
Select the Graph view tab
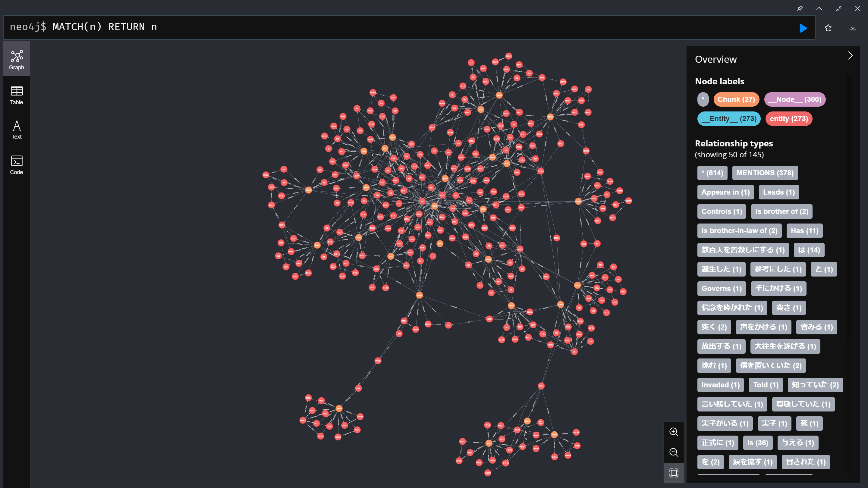coord(17,60)
